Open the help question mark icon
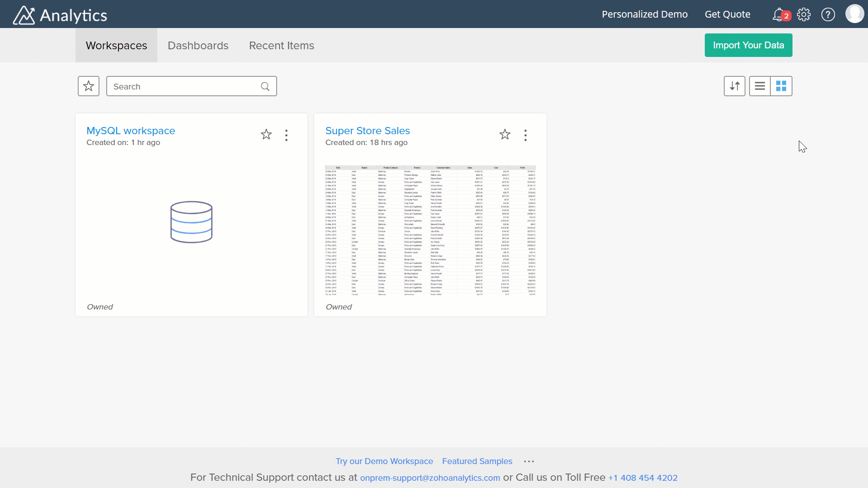 point(828,14)
